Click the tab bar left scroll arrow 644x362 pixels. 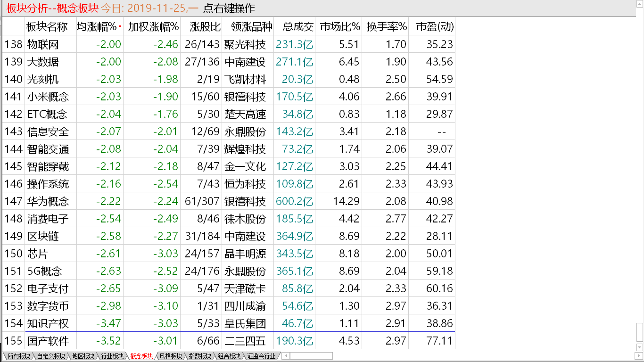(286, 356)
